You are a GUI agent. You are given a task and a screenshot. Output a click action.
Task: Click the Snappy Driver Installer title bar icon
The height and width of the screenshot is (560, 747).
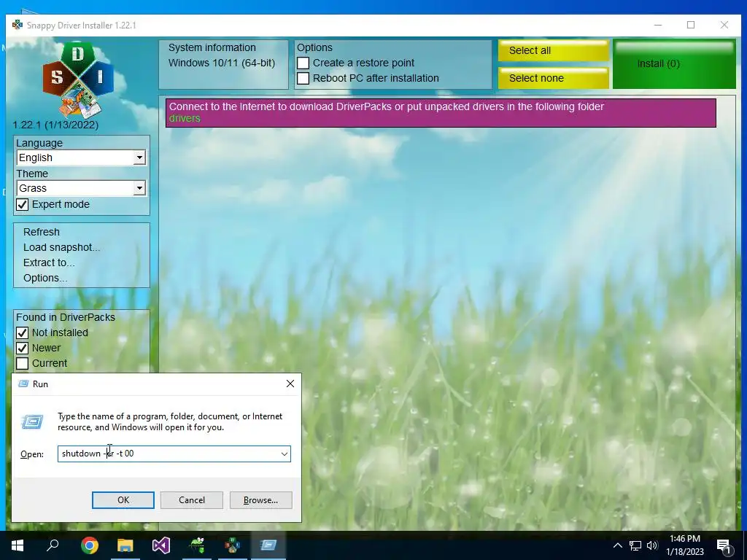pos(18,25)
